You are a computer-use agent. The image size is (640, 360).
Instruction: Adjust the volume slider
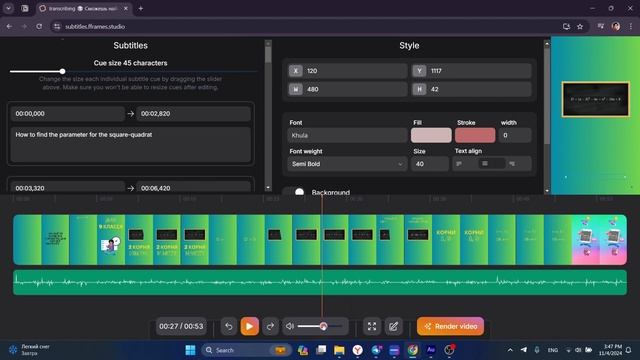tap(320, 326)
